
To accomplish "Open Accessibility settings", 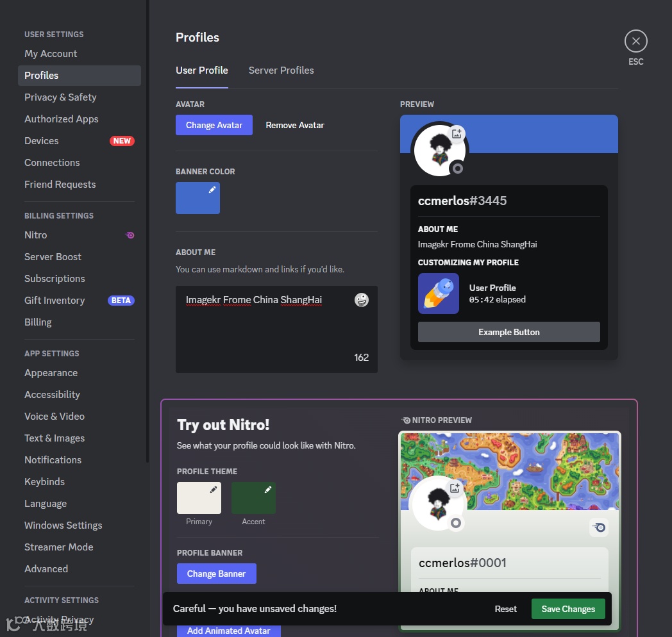I will (80, 395).
